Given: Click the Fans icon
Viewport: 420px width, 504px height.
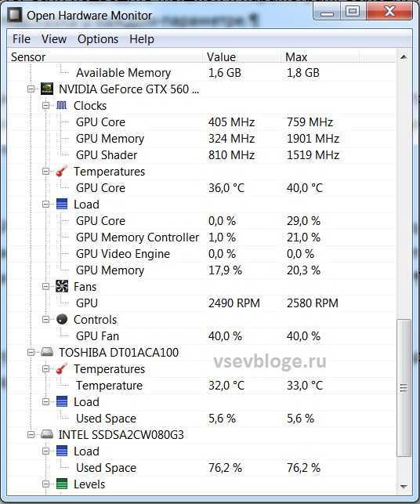Looking at the screenshot, I should pos(62,286).
